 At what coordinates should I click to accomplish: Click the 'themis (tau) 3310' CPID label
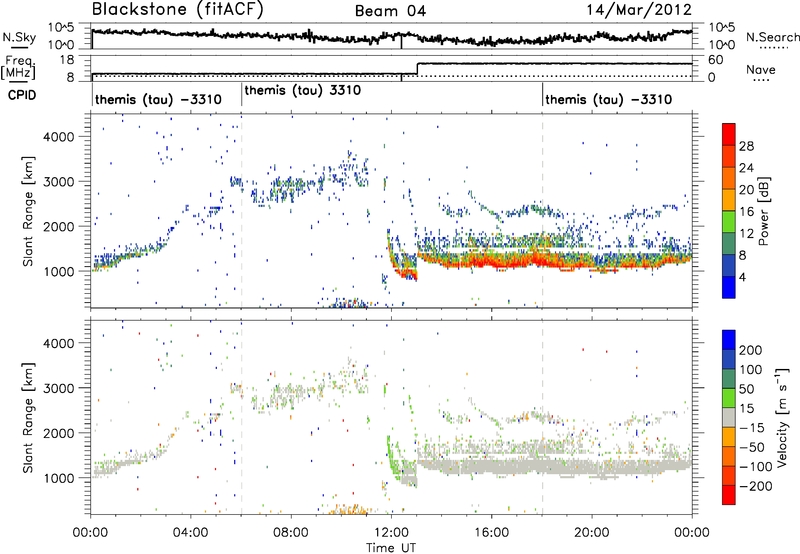pos(303,90)
